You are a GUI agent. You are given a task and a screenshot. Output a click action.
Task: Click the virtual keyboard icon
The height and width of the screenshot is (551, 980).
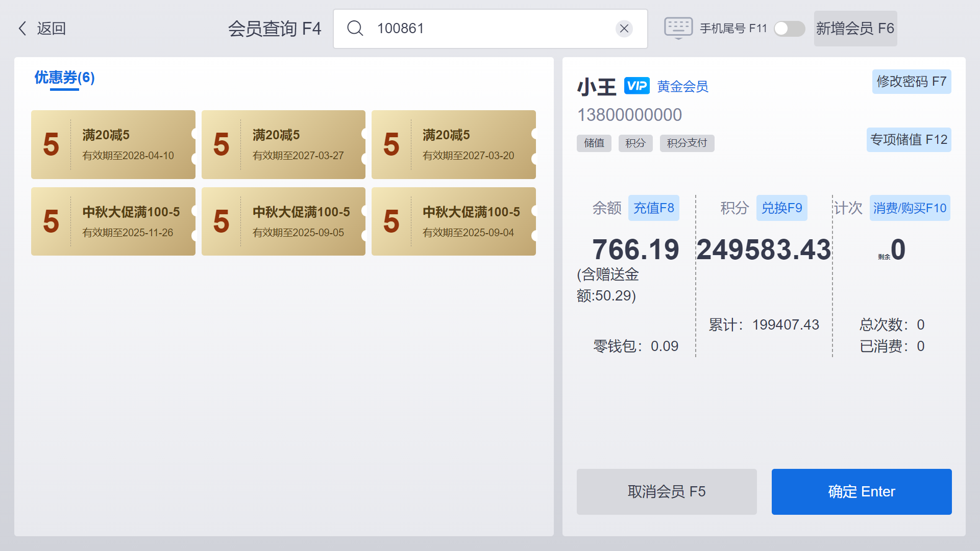(678, 28)
